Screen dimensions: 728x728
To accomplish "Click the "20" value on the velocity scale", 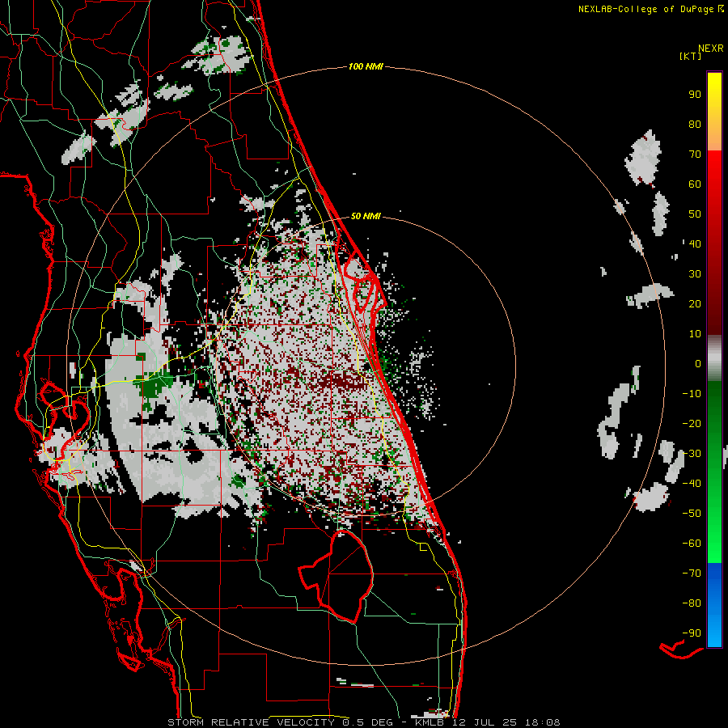I will click(x=695, y=304).
